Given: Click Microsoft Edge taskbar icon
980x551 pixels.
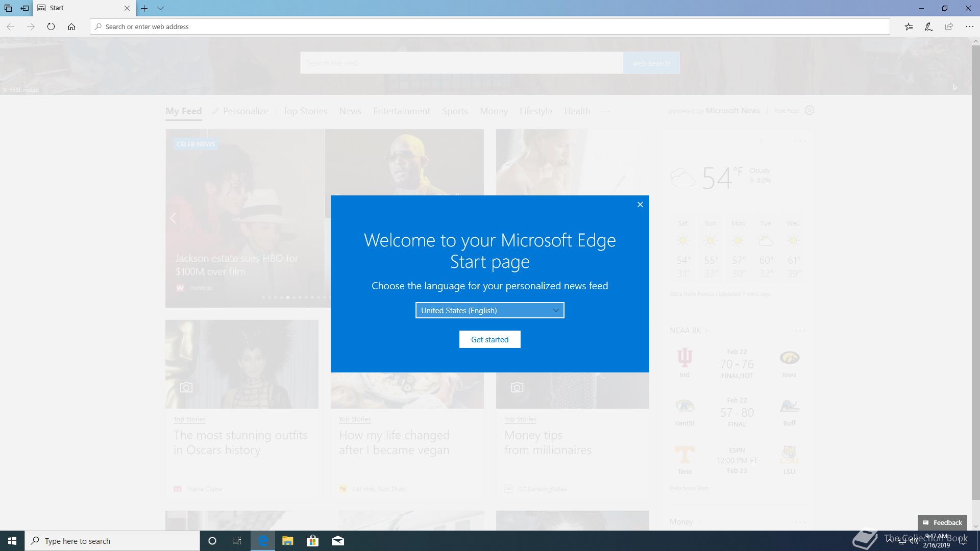Looking at the screenshot, I should click(x=263, y=541).
